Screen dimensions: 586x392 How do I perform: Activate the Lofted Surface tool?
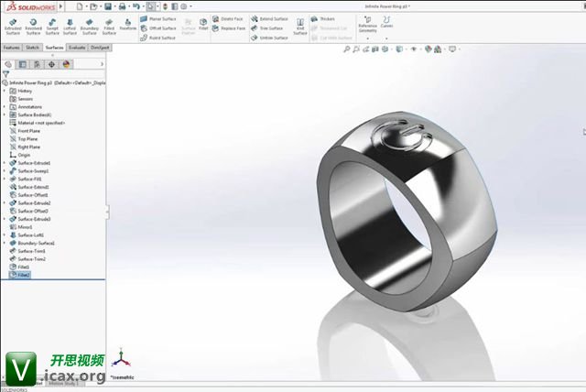point(71,27)
